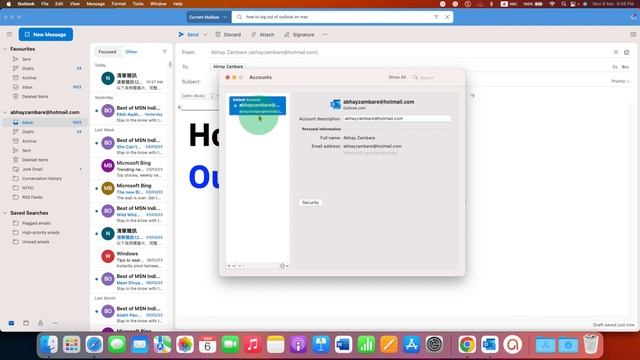Image resolution: width=640 pixels, height=360 pixels.
Task: Open the Priority dropdown
Action: pos(620,81)
